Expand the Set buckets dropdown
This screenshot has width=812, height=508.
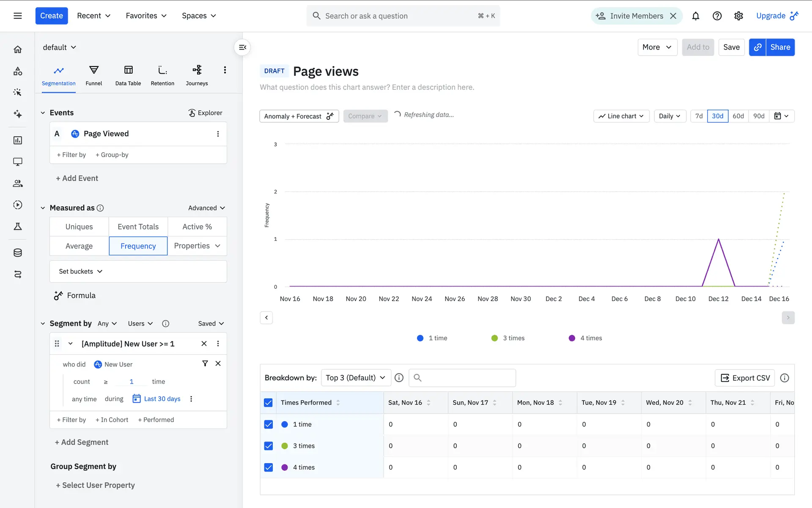pos(81,271)
